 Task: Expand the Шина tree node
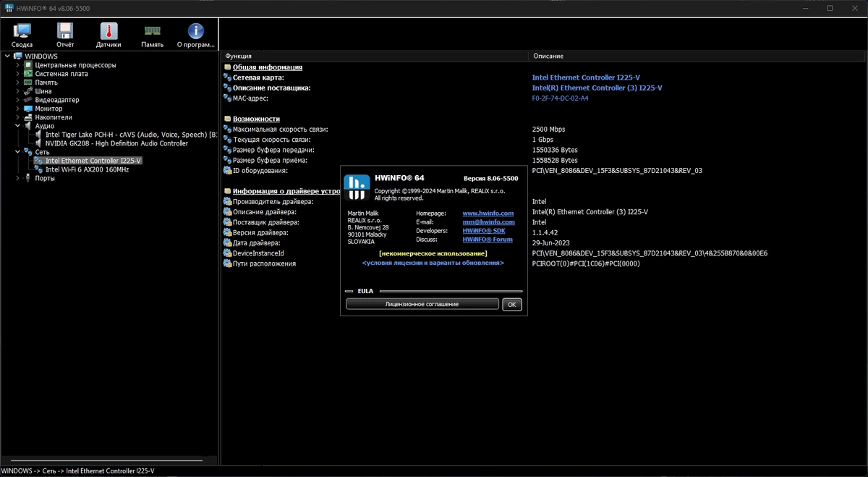coord(18,91)
